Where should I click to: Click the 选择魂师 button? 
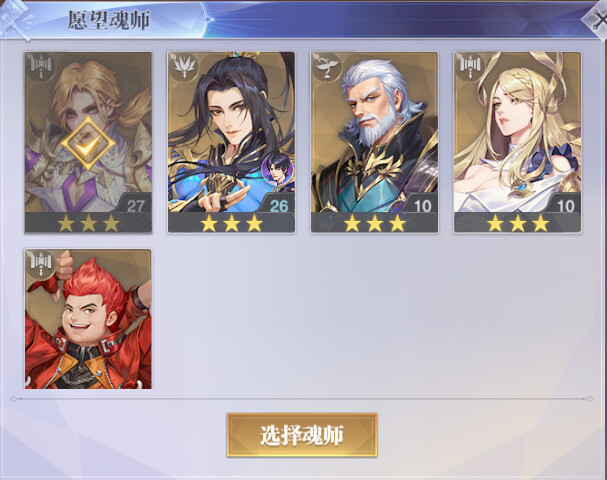coord(302,435)
